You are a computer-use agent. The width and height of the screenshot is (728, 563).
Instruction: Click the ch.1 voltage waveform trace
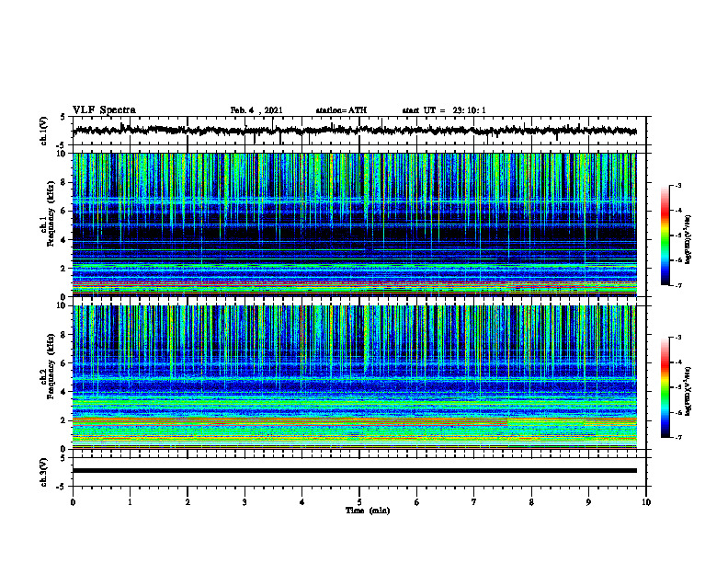click(x=354, y=131)
